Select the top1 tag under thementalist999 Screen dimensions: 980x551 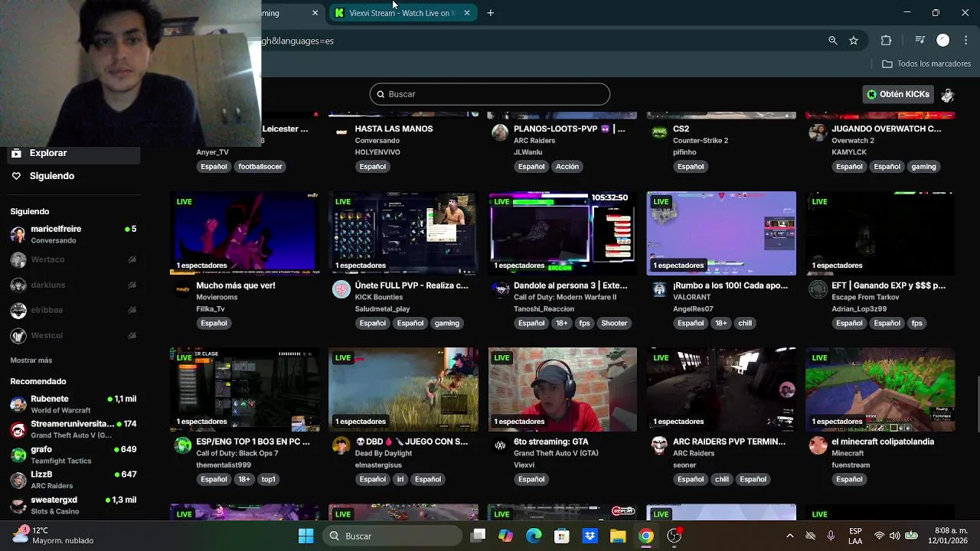[x=268, y=480]
